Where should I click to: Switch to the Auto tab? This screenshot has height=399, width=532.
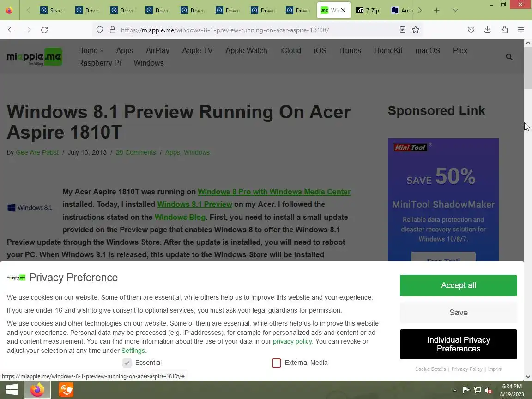[x=402, y=11]
